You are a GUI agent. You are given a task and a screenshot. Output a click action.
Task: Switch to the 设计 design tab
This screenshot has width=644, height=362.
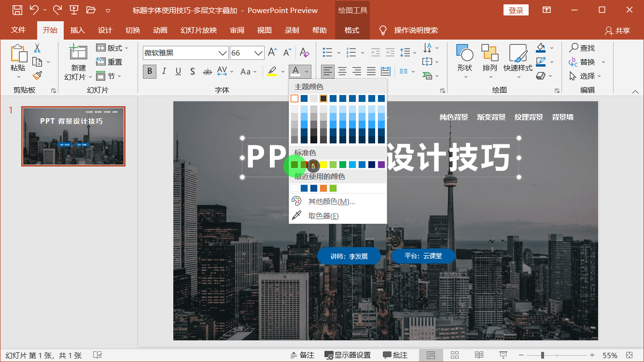[105, 30]
